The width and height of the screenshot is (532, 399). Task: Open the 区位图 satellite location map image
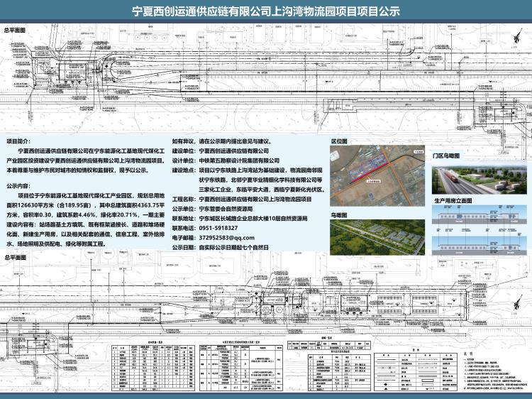point(377,175)
